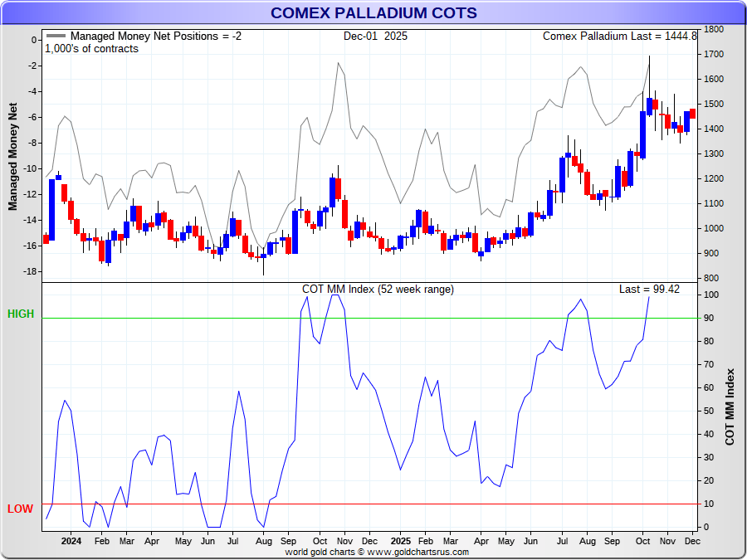Click the Dec-01 2025 date label
747x560 pixels.
[375, 36]
